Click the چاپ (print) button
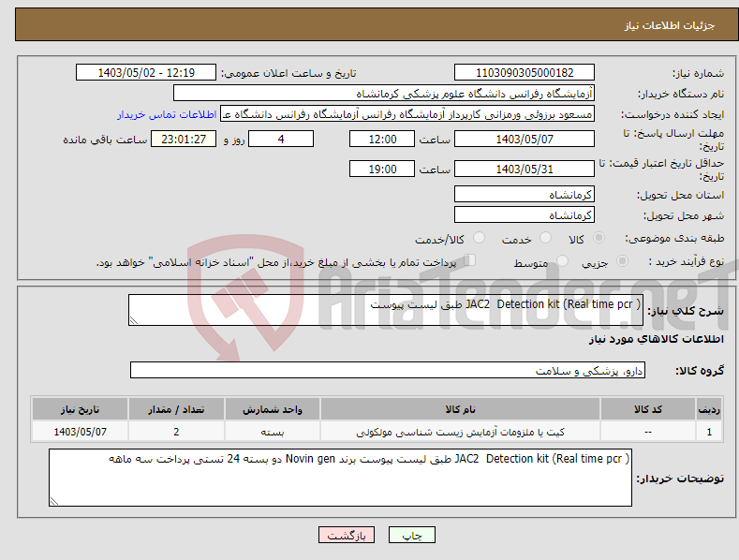This screenshot has width=739, height=560. point(411,535)
